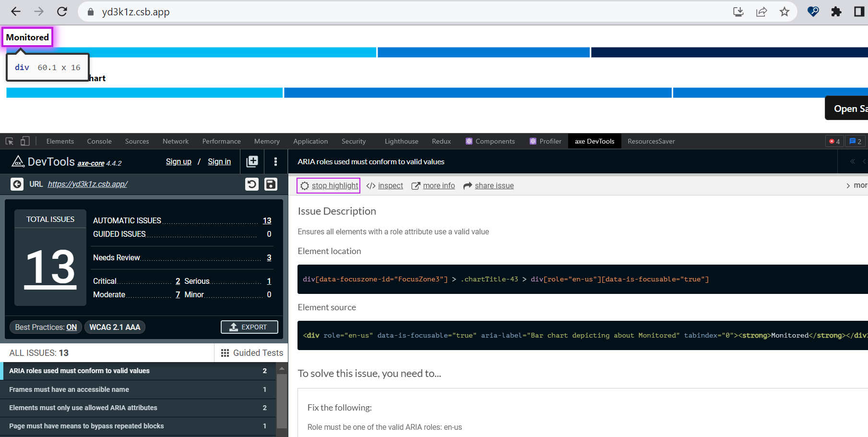Click the Sign up link
868x437 pixels.
click(x=178, y=162)
